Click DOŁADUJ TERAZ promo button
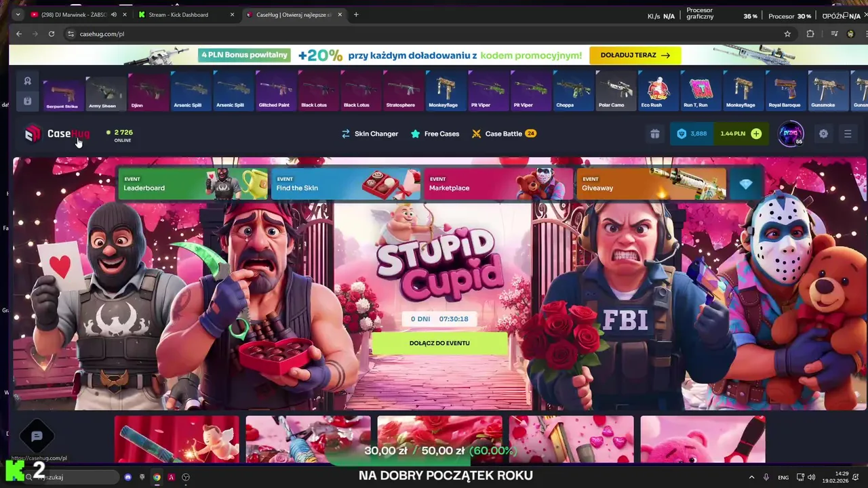The width and height of the screenshot is (868, 488). [x=635, y=56]
